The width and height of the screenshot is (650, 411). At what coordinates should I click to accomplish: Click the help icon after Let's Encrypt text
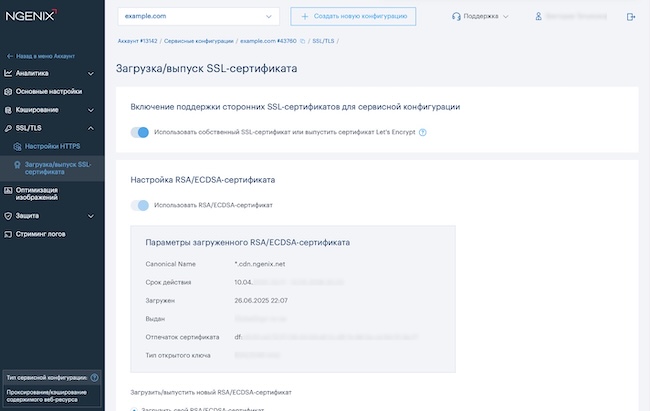[x=422, y=132]
